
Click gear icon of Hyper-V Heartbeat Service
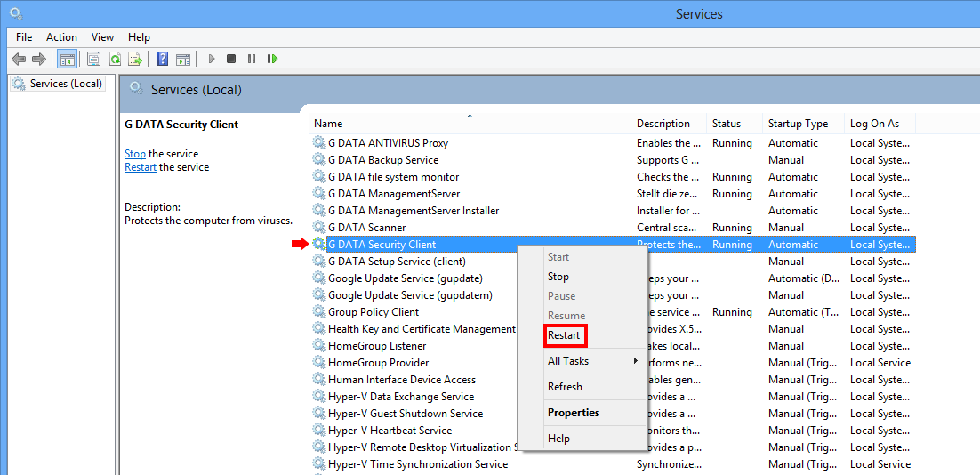coord(319,430)
